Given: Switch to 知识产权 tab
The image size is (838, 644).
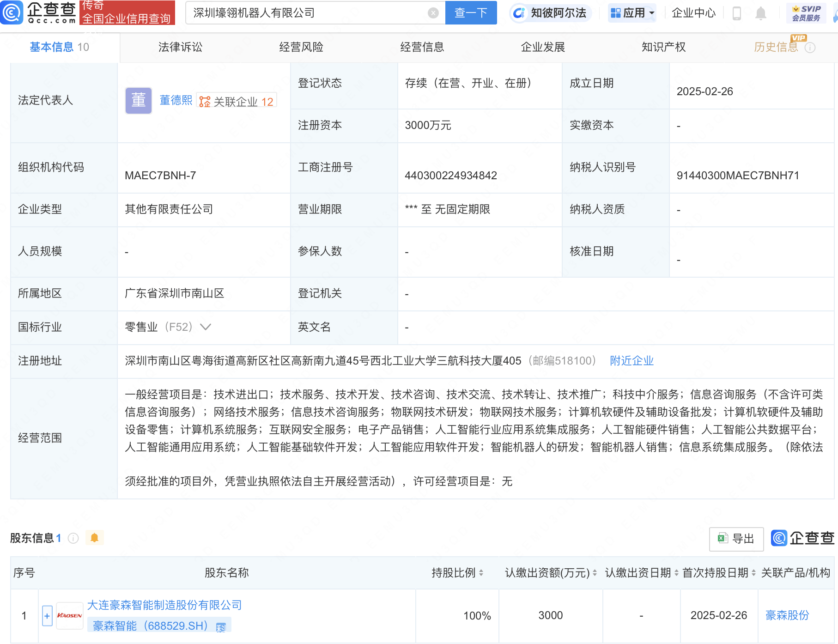Looking at the screenshot, I should (663, 47).
